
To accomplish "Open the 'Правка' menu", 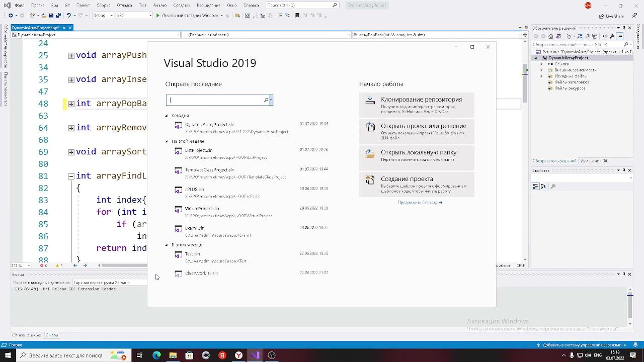I will tap(38, 5).
